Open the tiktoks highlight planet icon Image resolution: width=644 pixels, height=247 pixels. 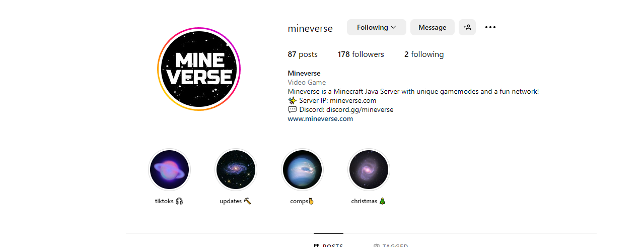pyautogui.click(x=169, y=170)
